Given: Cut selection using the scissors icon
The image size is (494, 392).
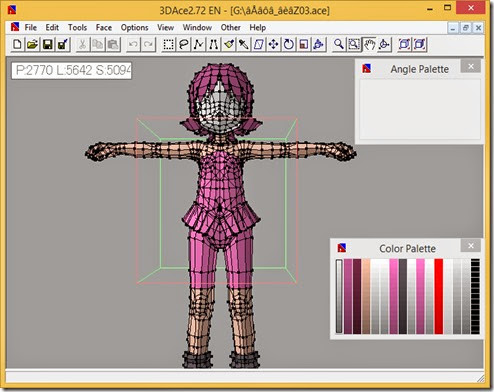Looking at the screenshot, I should click(82, 44).
